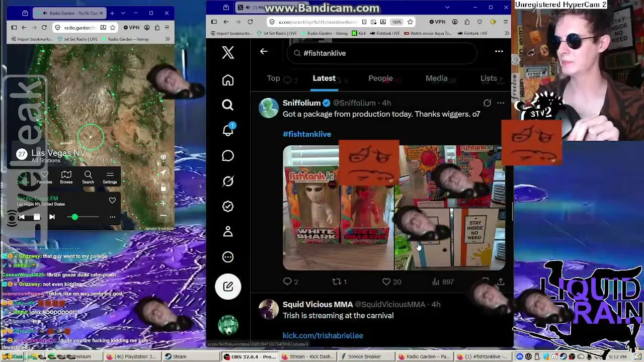Open the 150% zoom level indicator
This screenshot has height=362, width=644.
point(396,22)
